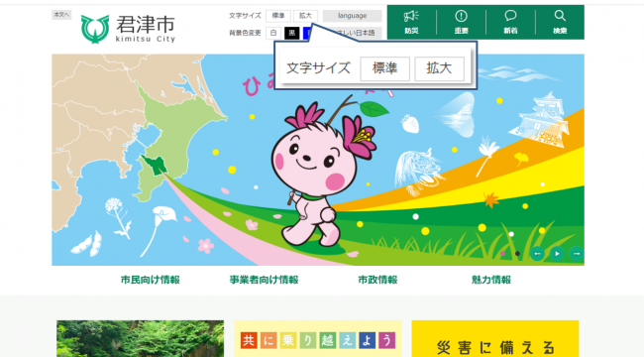Open the 共に乗り越えよう banner
The image size is (644, 357).
pos(318,338)
